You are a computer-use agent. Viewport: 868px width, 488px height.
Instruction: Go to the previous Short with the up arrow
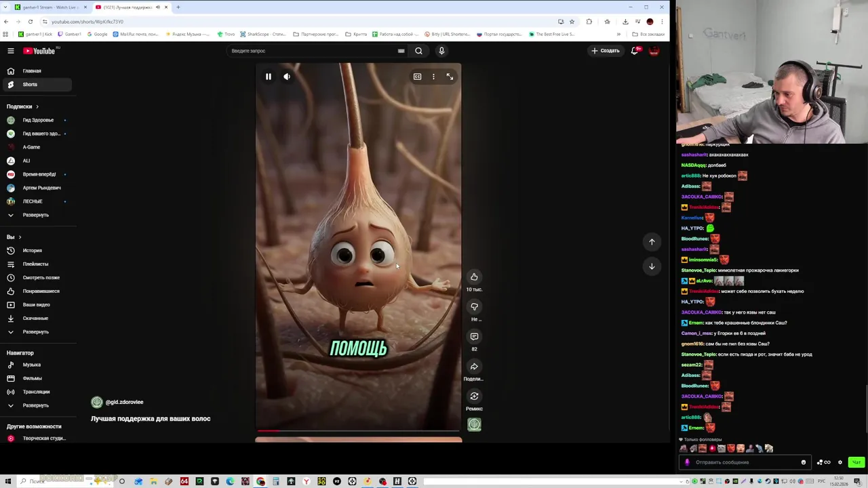pos(652,242)
